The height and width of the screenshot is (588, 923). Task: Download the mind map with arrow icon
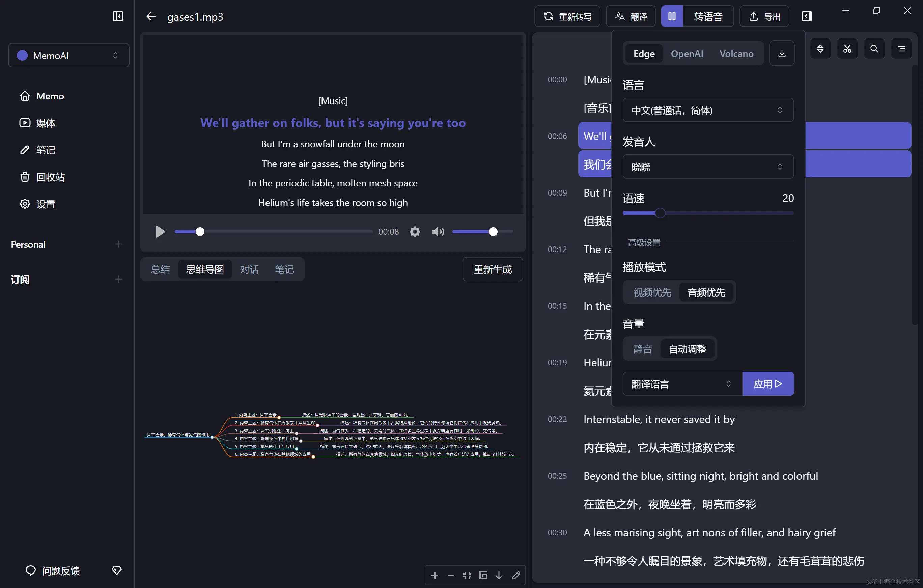pyautogui.click(x=499, y=575)
